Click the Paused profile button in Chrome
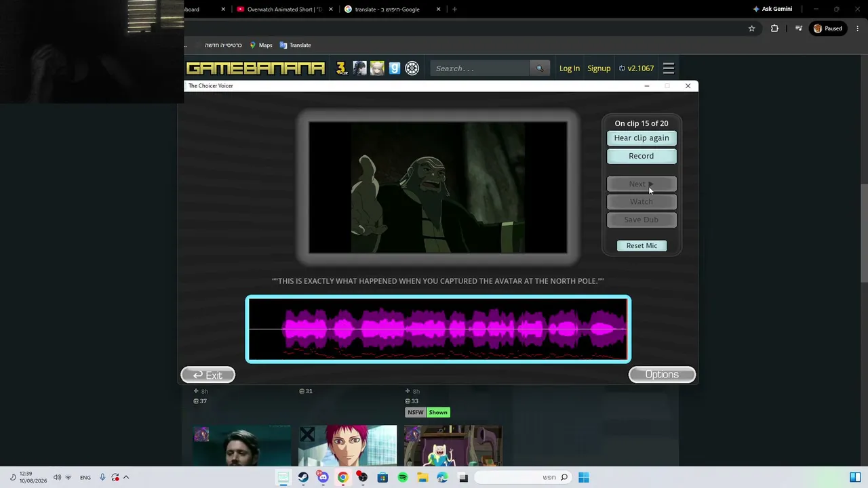868x488 pixels. click(828, 28)
